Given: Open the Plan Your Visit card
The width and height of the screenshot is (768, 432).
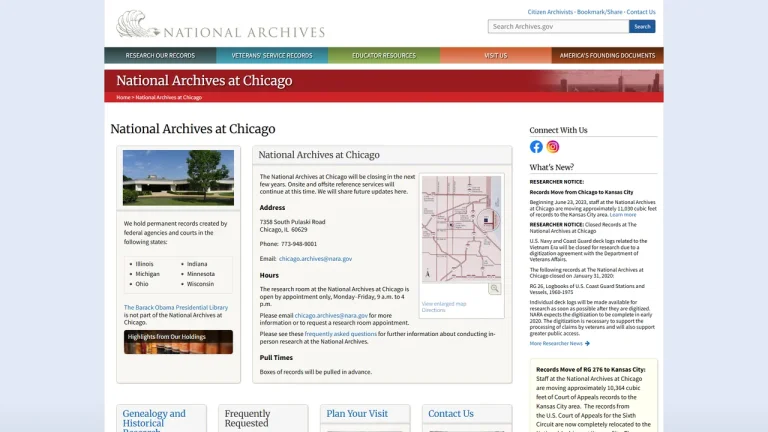Looking at the screenshot, I should click(x=357, y=413).
